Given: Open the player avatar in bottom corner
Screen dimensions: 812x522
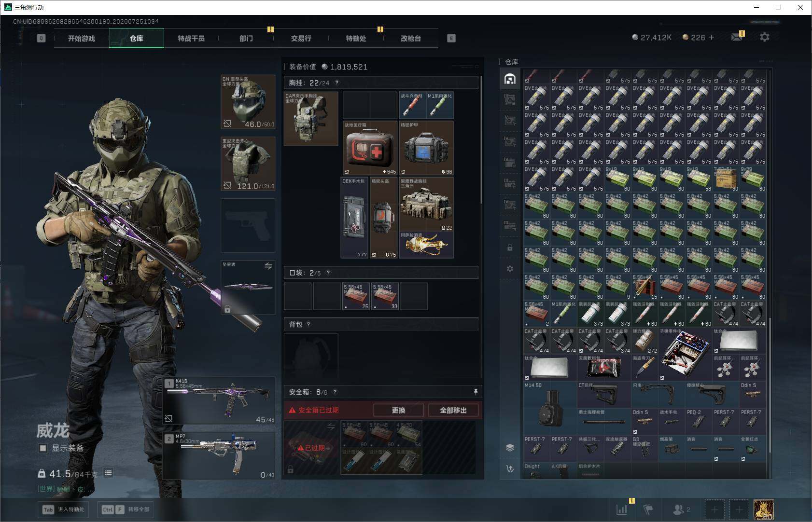Looking at the screenshot, I should tap(764, 509).
